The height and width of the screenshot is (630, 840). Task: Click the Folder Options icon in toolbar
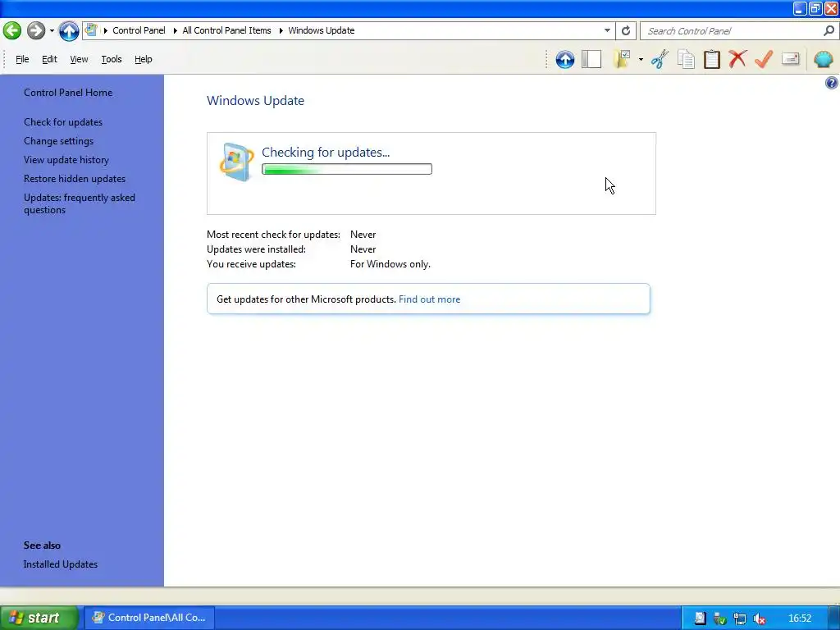tap(622, 59)
